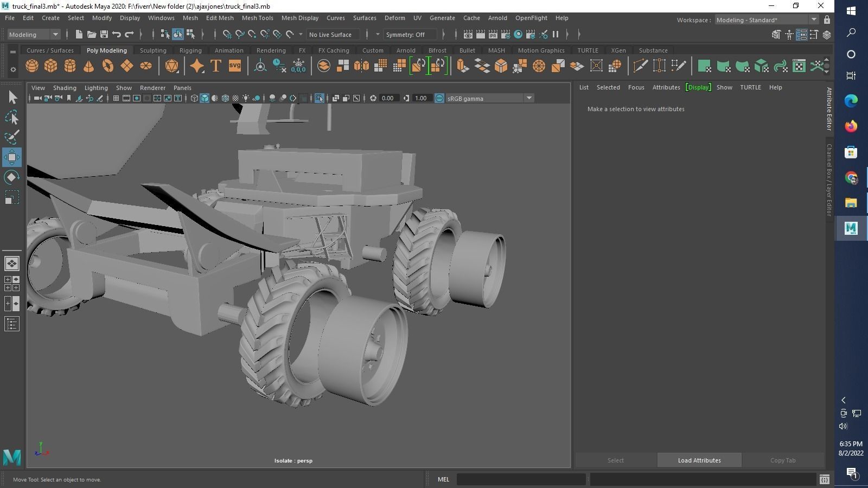868x488 pixels.
Task: Toggle wireframe shading in panel toolbar
Action: click(194, 98)
